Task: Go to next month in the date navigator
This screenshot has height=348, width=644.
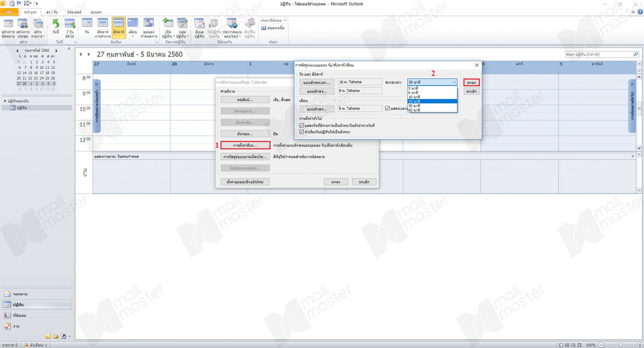Action: point(56,51)
